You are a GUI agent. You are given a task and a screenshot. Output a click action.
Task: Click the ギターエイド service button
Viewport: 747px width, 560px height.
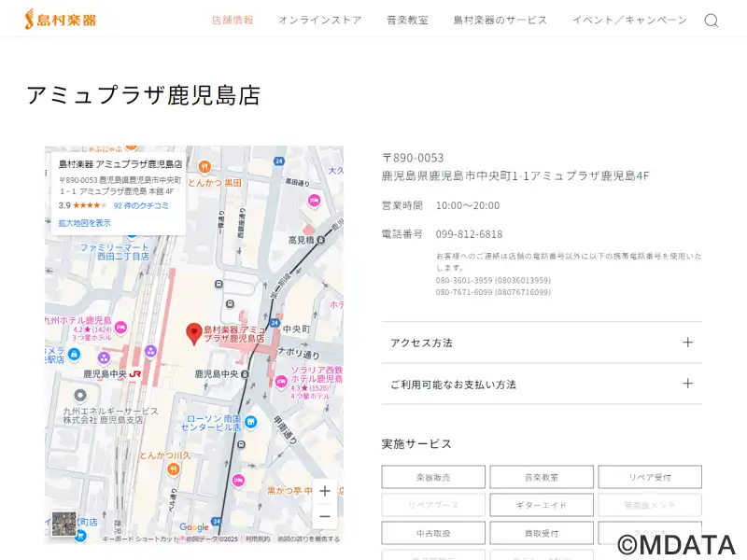coord(542,505)
